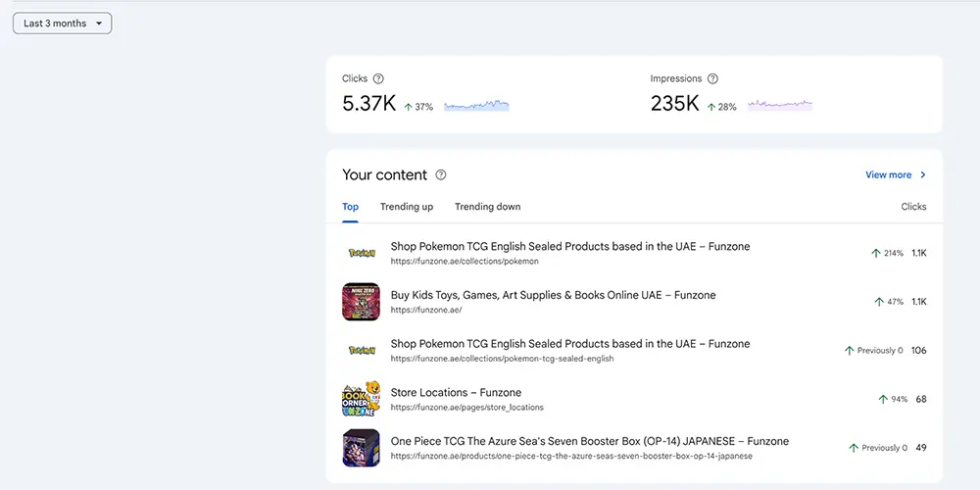The width and height of the screenshot is (980, 490).
Task: Click the help icon next to Clicks
Action: pos(378,78)
